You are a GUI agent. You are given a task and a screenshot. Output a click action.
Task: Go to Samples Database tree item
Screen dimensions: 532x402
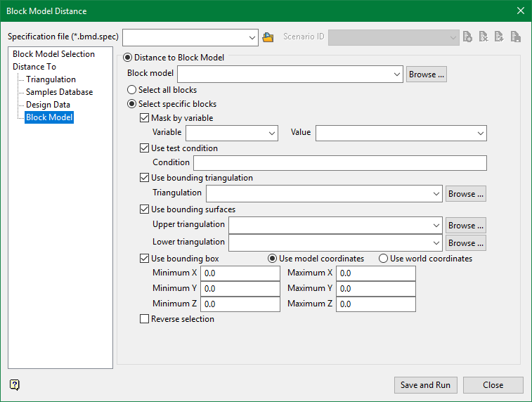[x=59, y=92]
